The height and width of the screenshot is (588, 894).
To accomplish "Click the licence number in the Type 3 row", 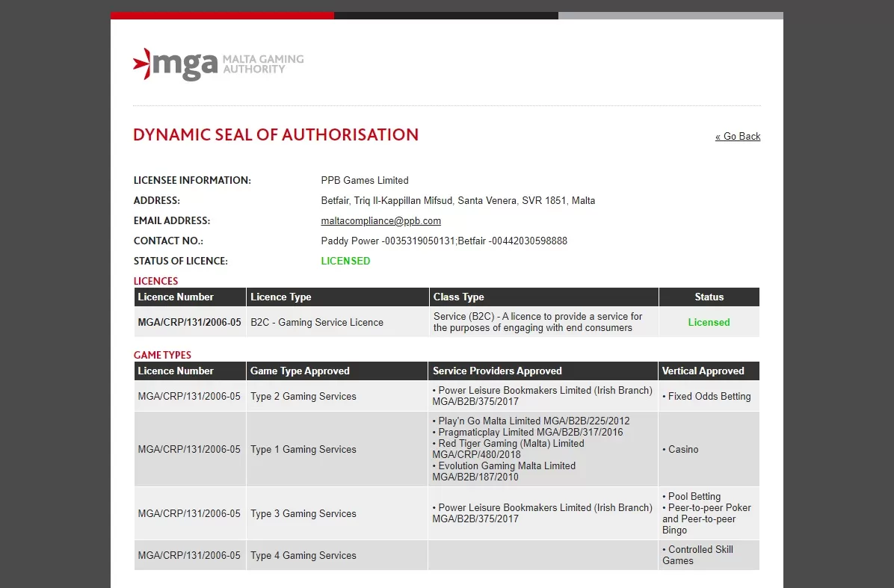I will click(x=189, y=513).
